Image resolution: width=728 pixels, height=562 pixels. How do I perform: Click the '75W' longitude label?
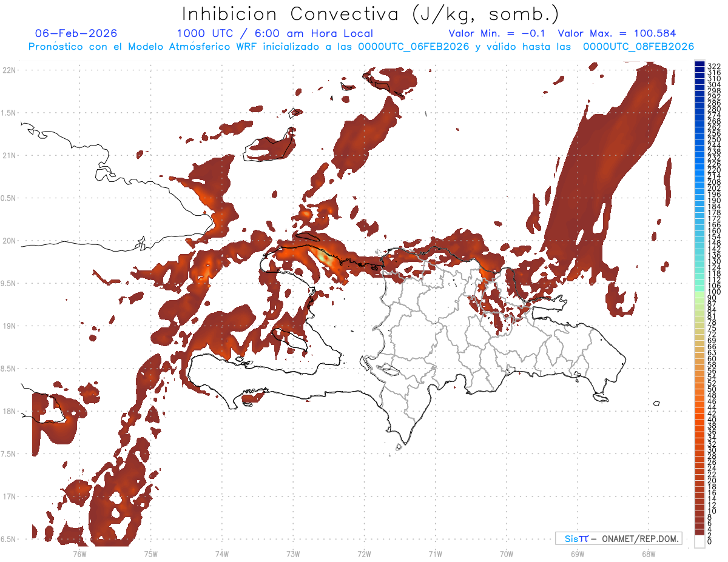coord(150,554)
